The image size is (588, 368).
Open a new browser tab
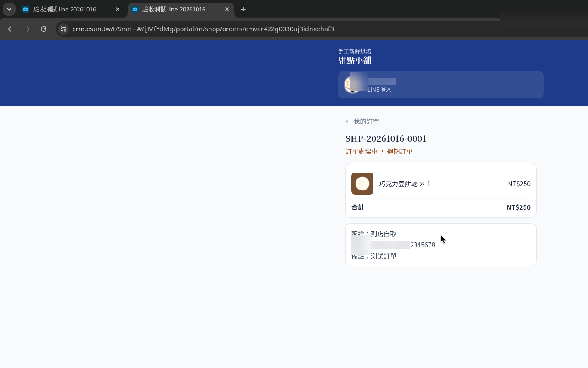(x=243, y=9)
